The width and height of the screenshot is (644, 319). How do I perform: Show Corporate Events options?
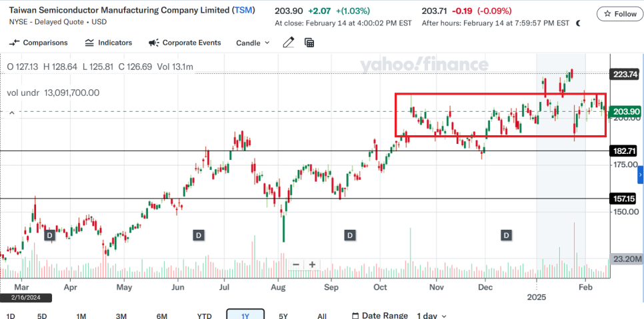tap(185, 43)
